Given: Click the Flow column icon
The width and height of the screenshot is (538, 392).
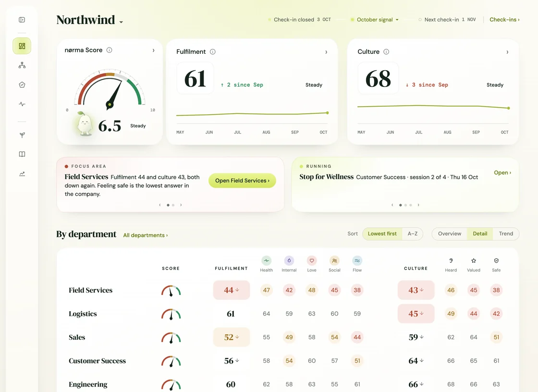Looking at the screenshot, I should pos(357,260).
